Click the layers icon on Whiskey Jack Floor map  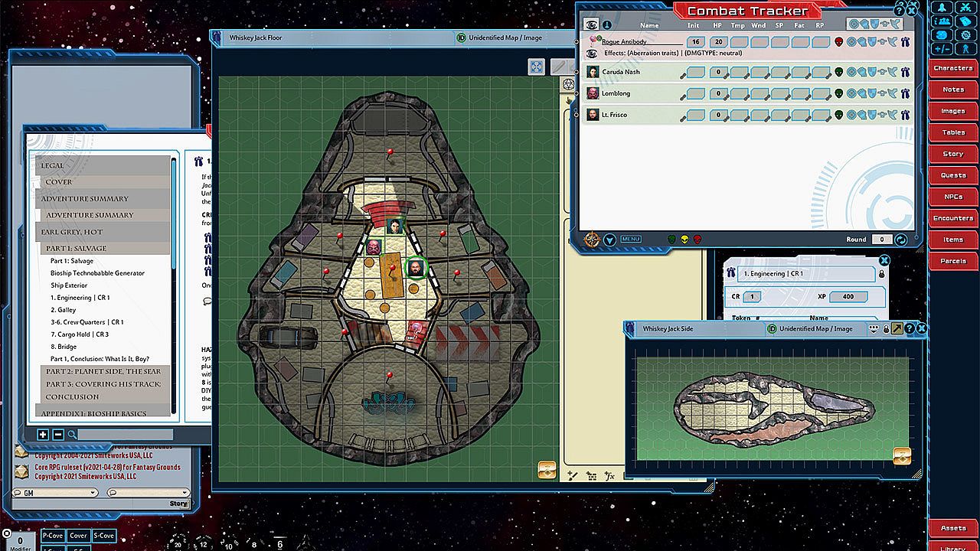[x=547, y=470]
